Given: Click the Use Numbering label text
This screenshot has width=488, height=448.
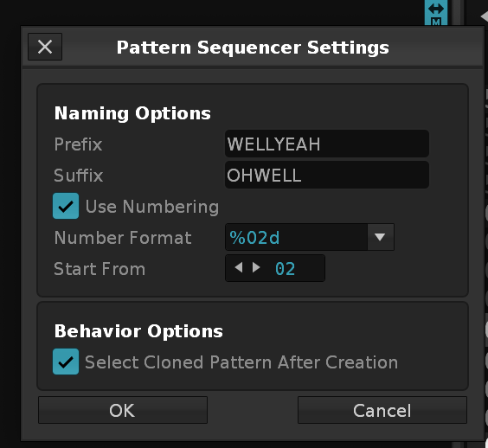Looking at the screenshot, I should [x=152, y=207].
